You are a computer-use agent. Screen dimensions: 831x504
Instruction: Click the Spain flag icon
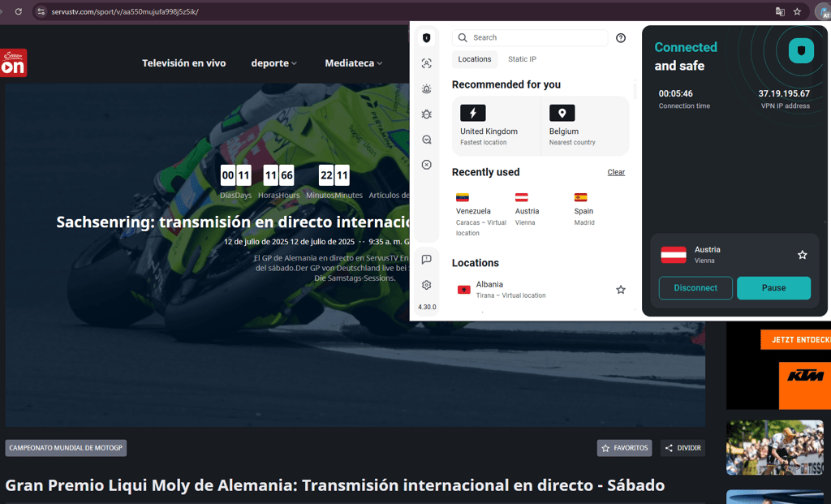point(580,198)
